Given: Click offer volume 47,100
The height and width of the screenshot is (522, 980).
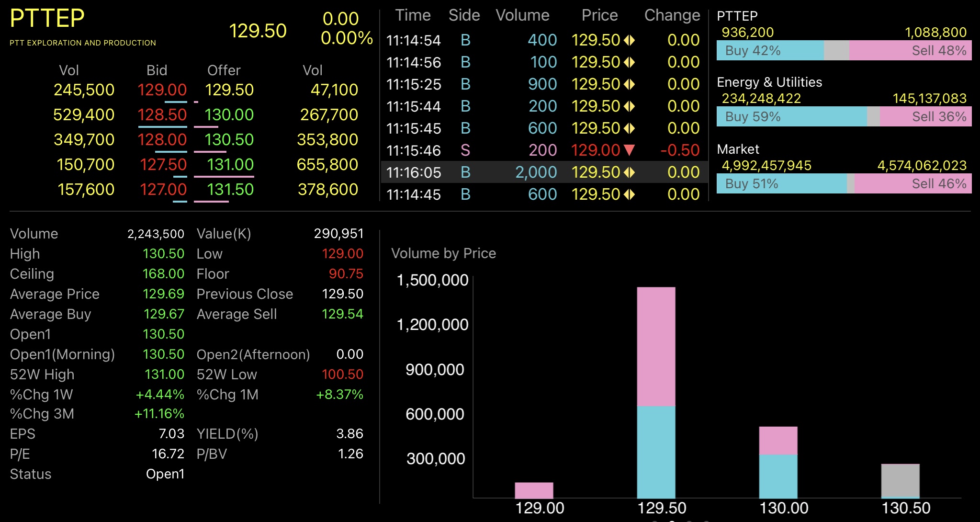Looking at the screenshot, I should 334,90.
